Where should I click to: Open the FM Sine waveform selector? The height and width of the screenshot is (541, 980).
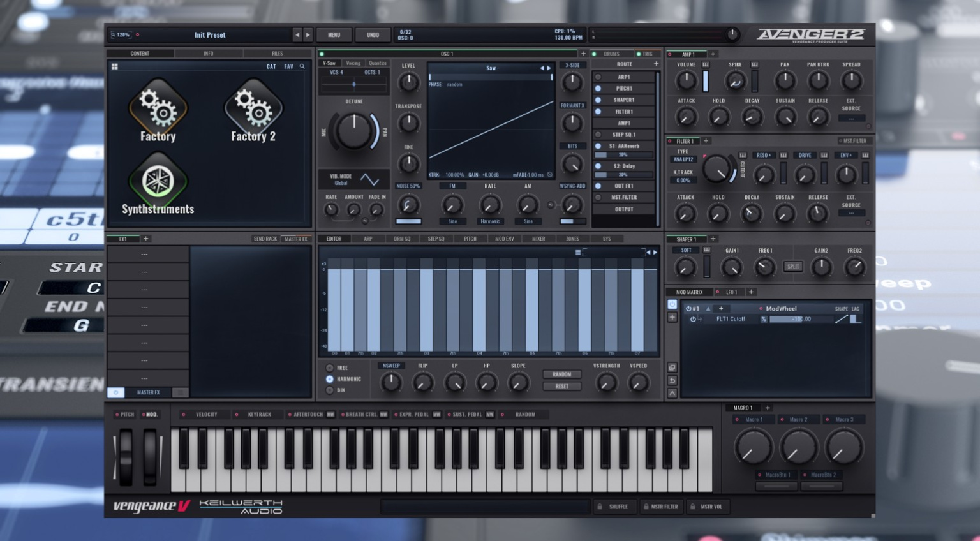[x=452, y=221]
